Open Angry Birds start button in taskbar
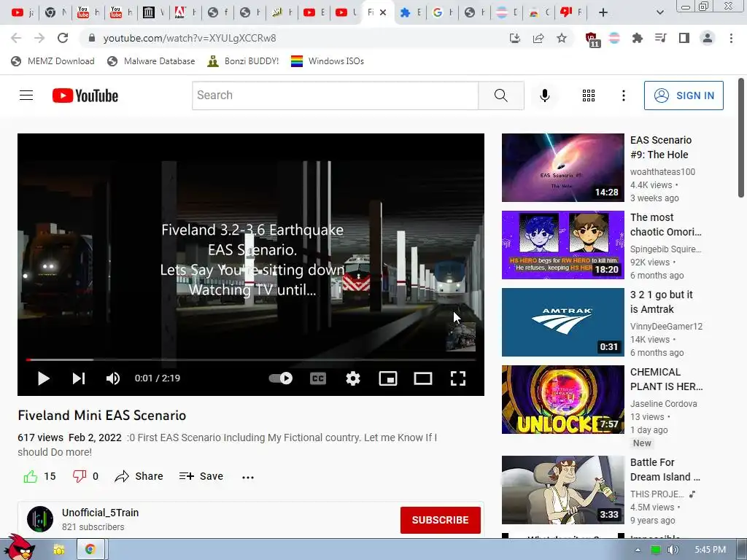This screenshot has width=747, height=560. (19, 547)
